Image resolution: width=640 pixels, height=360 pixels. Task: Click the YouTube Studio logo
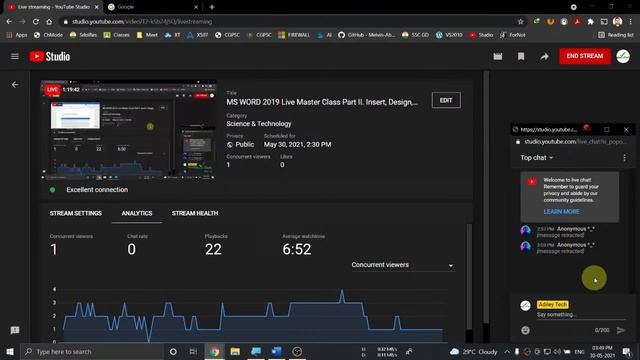[x=50, y=56]
